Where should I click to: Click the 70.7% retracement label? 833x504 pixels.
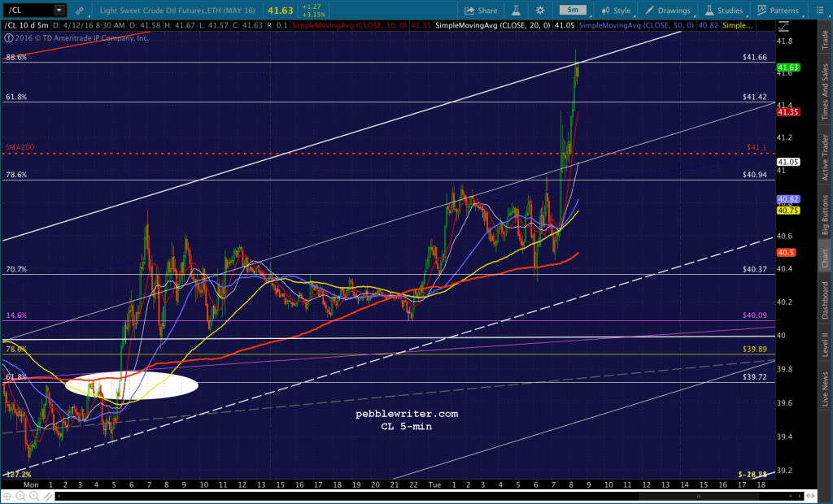click(x=16, y=269)
